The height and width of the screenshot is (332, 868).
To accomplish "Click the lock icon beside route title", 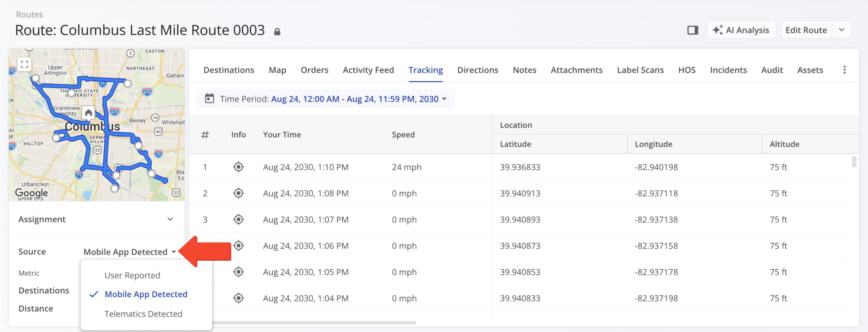I will (277, 31).
